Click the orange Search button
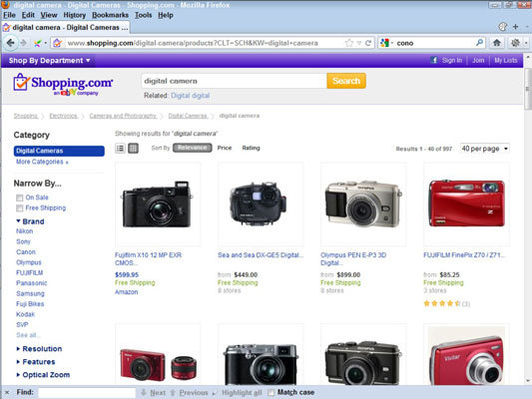Image resolution: width=532 pixels, height=399 pixels. 346,81
